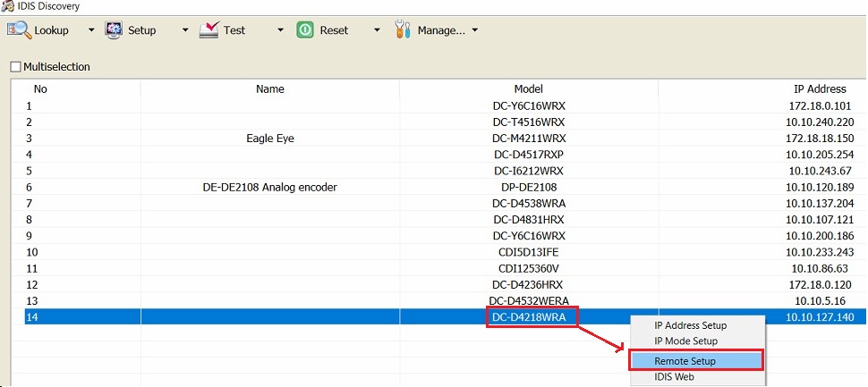Click the green Reset power icon
This screenshot has height=387, width=868.
click(x=305, y=29)
